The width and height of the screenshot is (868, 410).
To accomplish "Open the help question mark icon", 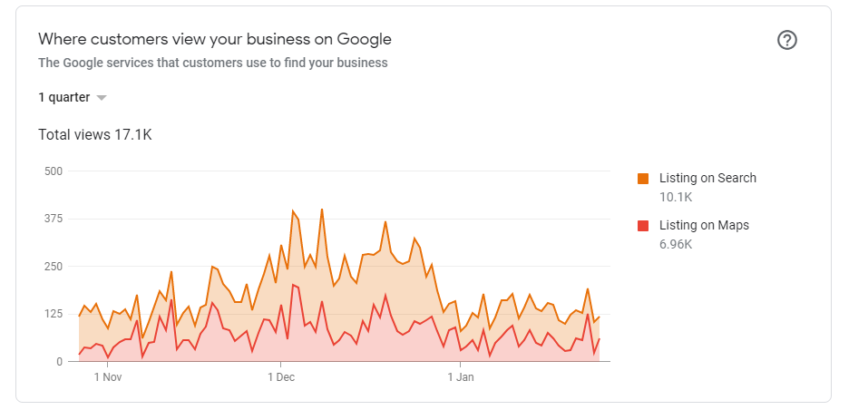I will pyautogui.click(x=786, y=41).
